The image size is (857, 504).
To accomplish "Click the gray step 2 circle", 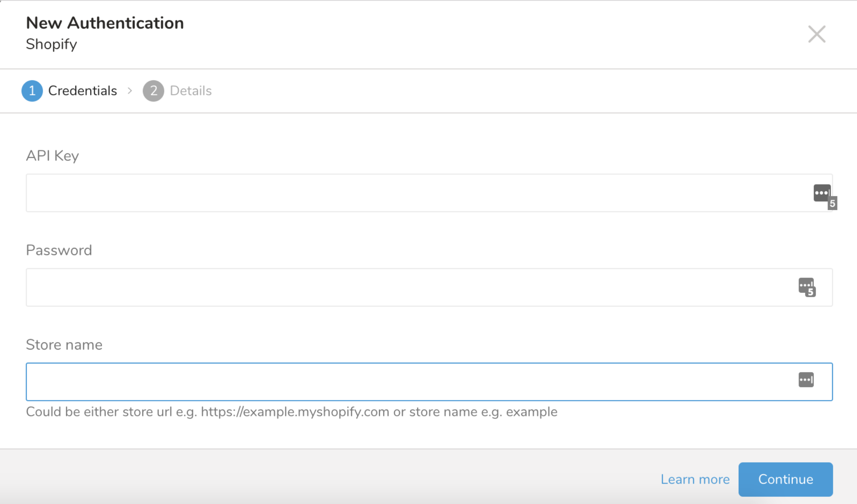I will 153,91.
